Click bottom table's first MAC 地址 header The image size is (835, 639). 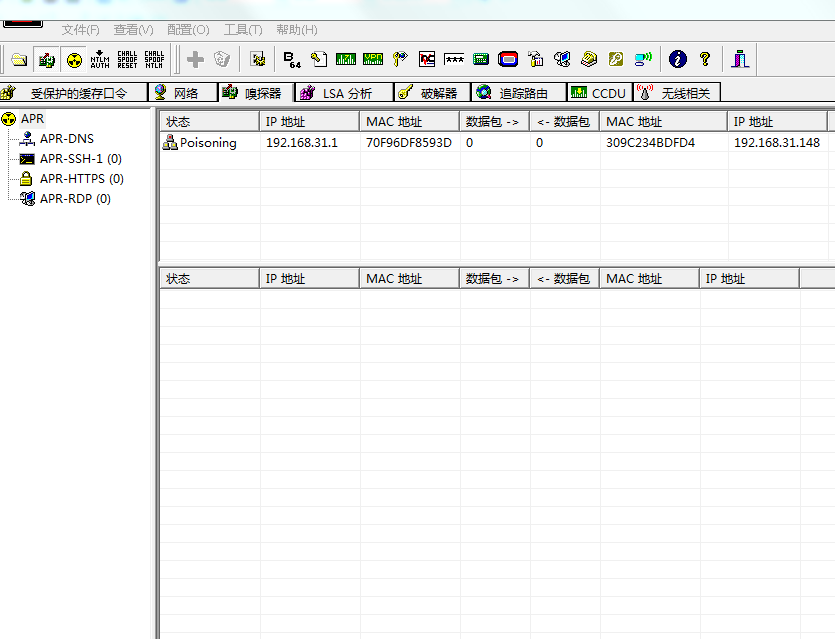(x=410, y=278)
